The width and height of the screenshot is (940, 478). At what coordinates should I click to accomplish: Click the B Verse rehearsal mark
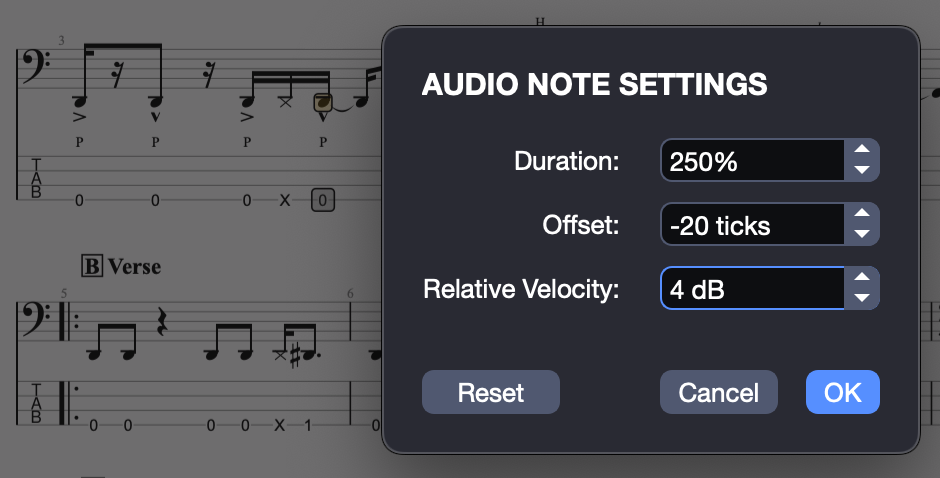pyautogui.click(x=121, y=266)
